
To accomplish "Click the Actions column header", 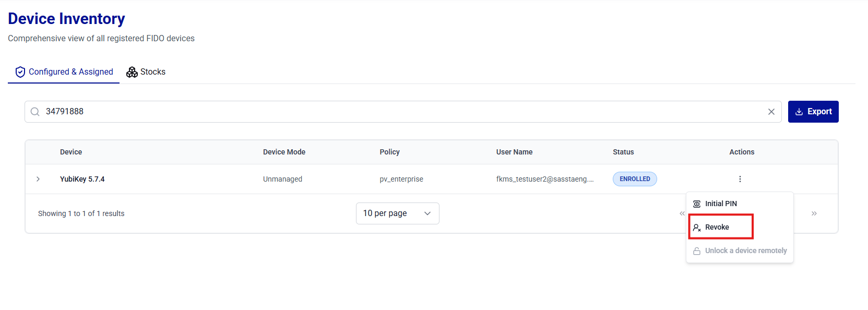I will [742, 152].
